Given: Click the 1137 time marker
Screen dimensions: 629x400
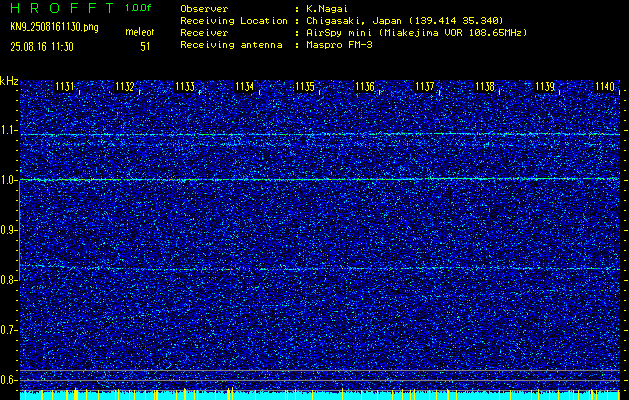Looking at the screenshot, I should point(425,86).
